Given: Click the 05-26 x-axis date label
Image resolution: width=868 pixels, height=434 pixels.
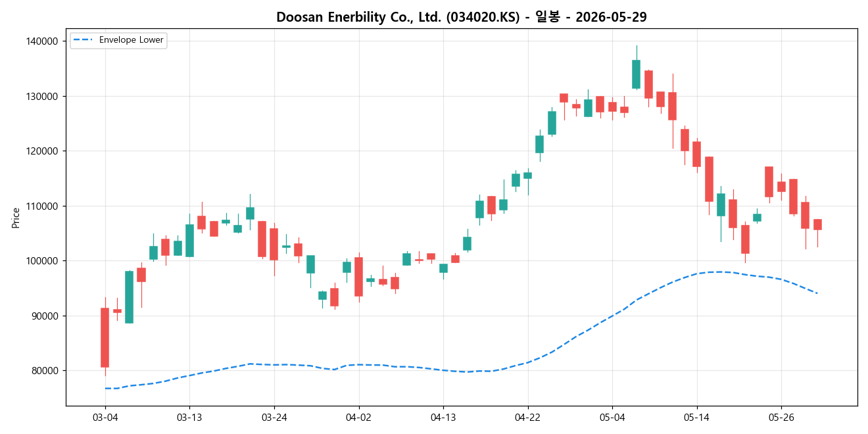Looking at the screenshot, I should [x=781, y=418].
